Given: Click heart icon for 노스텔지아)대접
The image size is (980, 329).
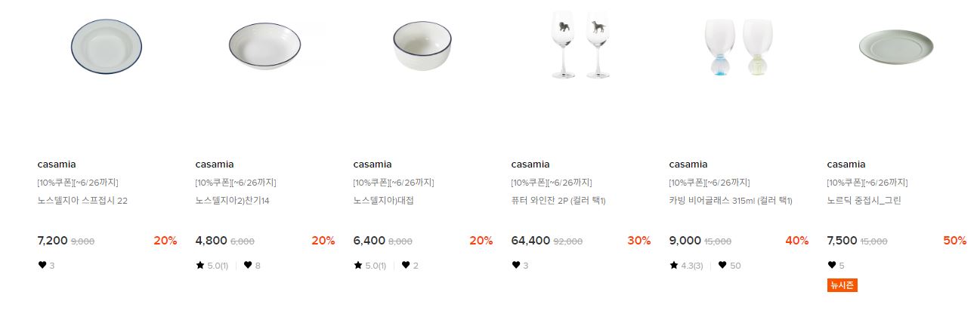Looking at the screenshot, I should coord(406,265).
